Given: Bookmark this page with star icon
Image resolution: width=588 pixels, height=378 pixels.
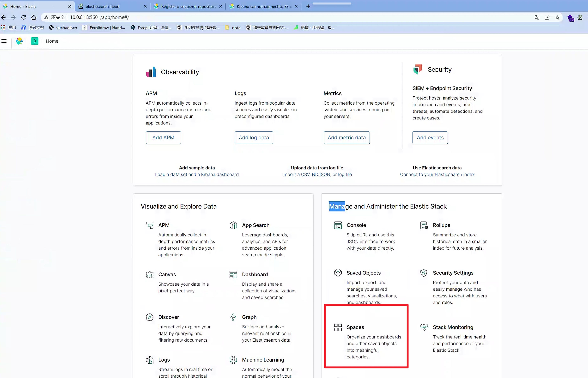Looking at the screenshot, I should click(x=557, y=17).
